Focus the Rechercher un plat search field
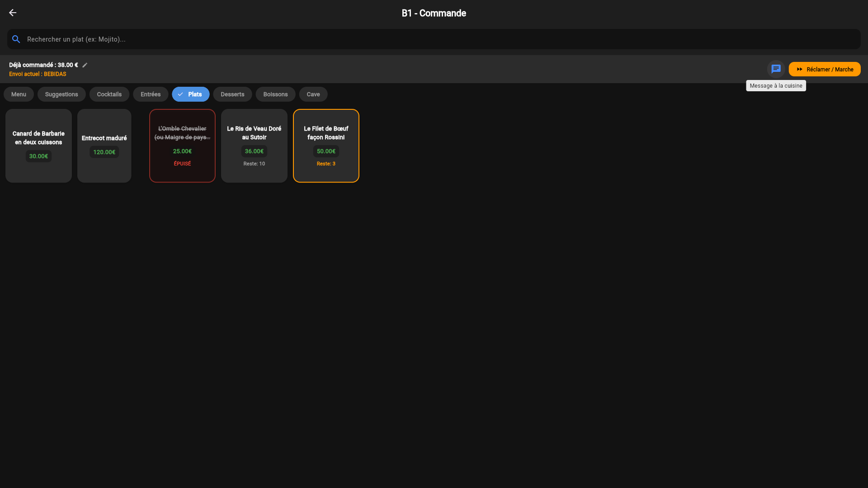The width and height of the screenshot is (868, 488). click(x=434, y=39)
